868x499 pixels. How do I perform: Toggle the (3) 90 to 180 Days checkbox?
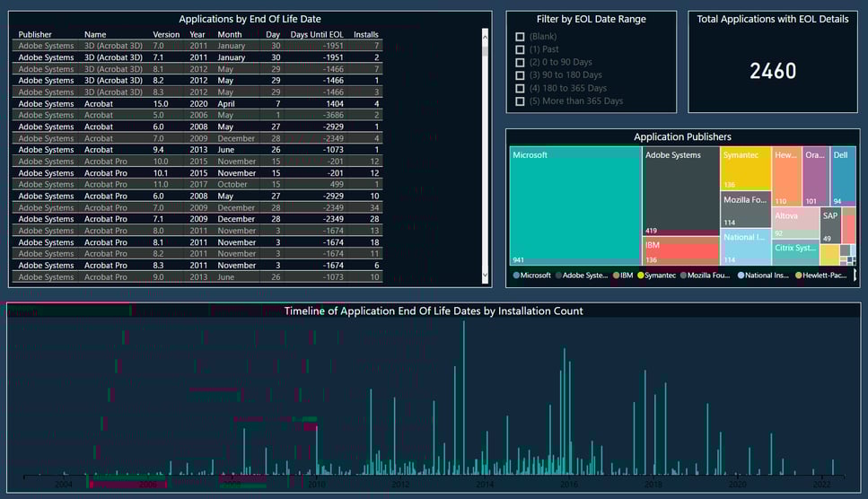pos(520,75)
